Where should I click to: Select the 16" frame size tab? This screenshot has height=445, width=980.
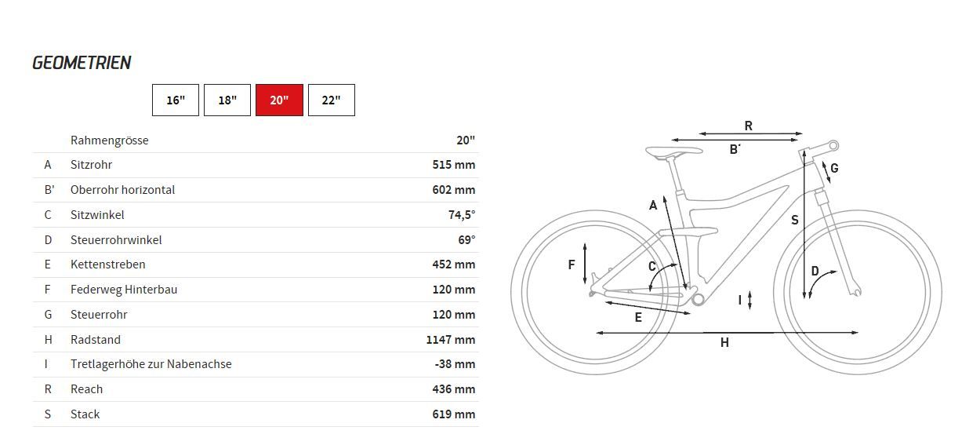coord(176,100)
